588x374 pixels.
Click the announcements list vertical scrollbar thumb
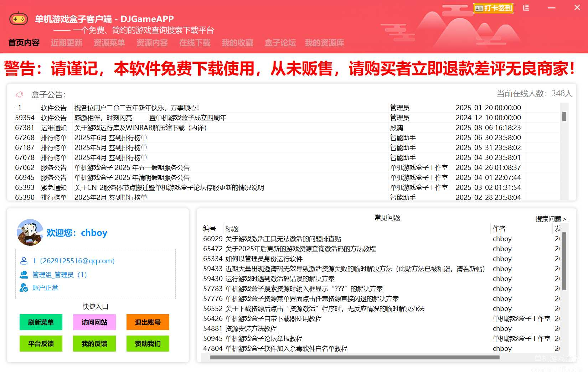point(564,116)
